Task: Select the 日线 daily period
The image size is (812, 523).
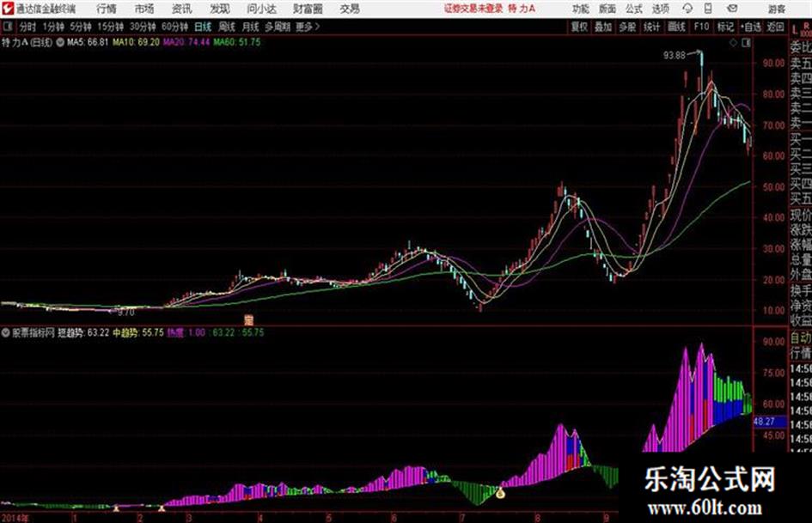Action: [x=203, y=27]
